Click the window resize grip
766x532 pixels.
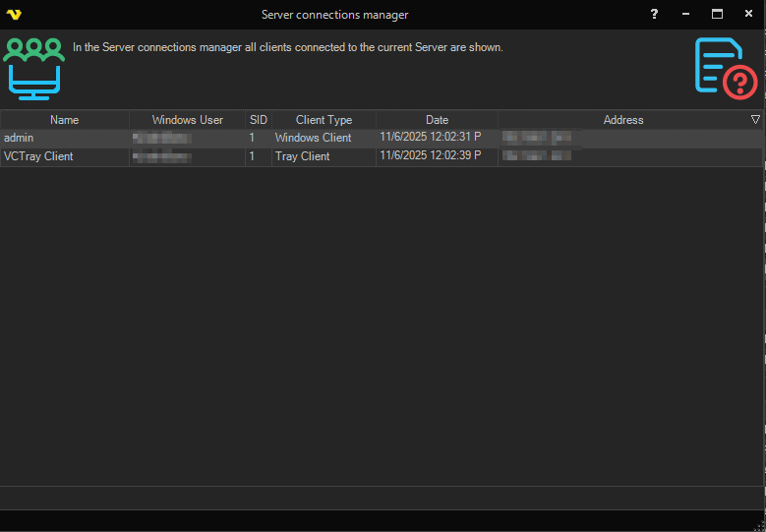pos(758,525)
